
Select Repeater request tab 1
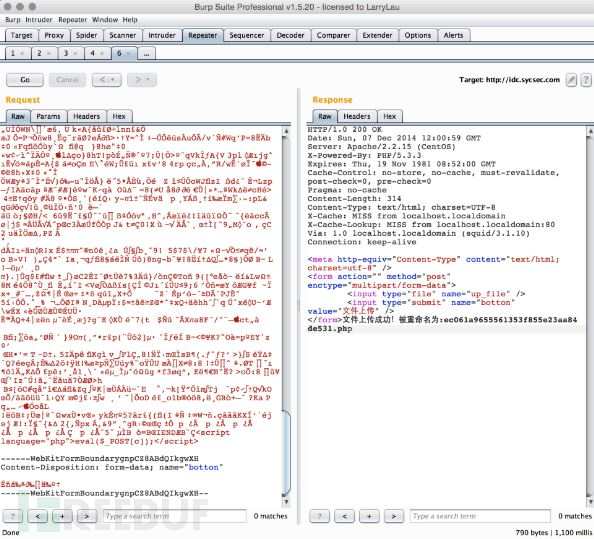[x=13, y=53]
